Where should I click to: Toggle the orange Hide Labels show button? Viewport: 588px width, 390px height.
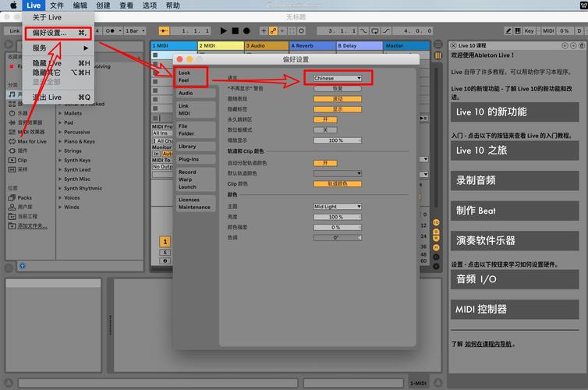click(338, 109)
